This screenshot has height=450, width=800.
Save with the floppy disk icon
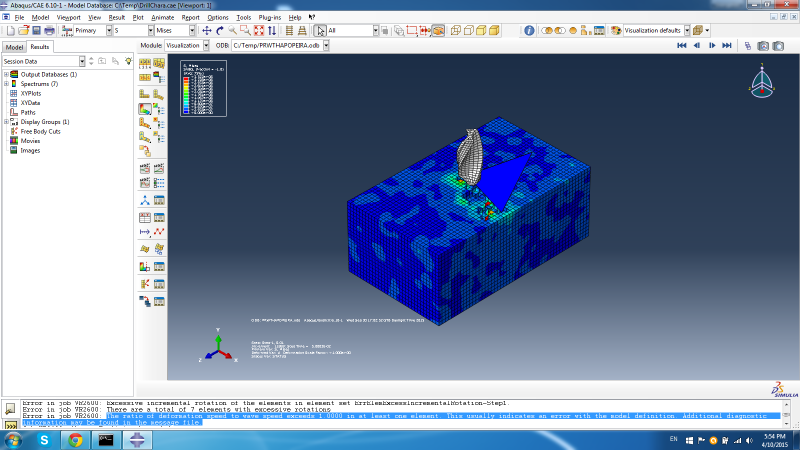pyautogui.click(x=36, y=31)
